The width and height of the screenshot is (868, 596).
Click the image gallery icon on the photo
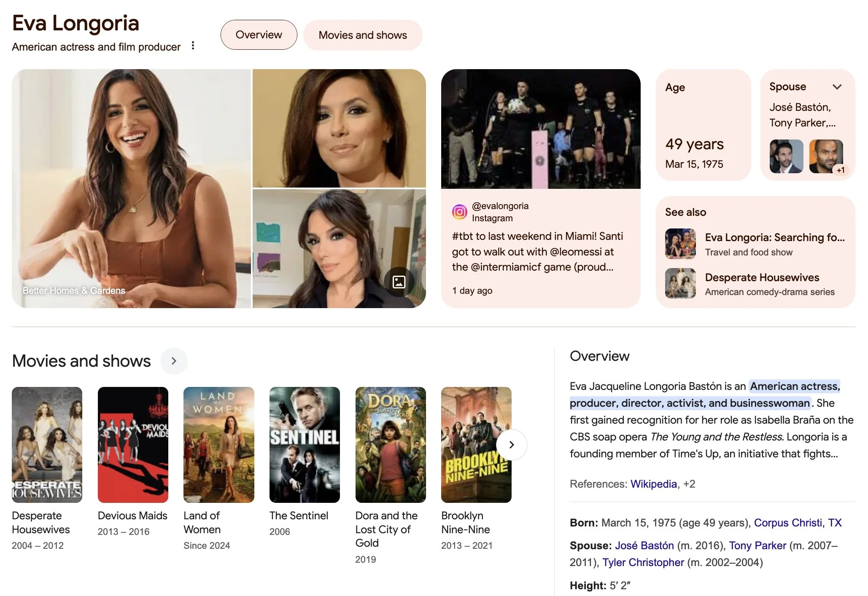(x=399, y=282)
